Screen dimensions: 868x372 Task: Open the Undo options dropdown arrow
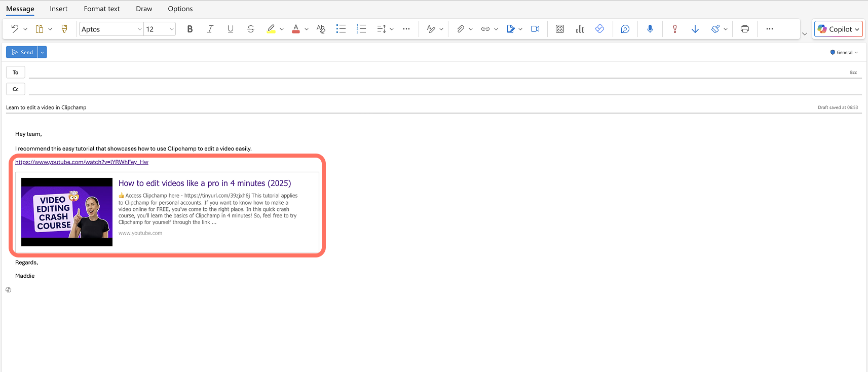click(x=25, y=29)
